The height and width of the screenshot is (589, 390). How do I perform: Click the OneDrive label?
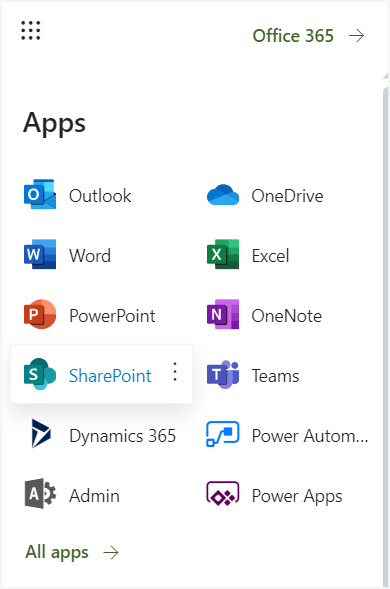[287, 196]
